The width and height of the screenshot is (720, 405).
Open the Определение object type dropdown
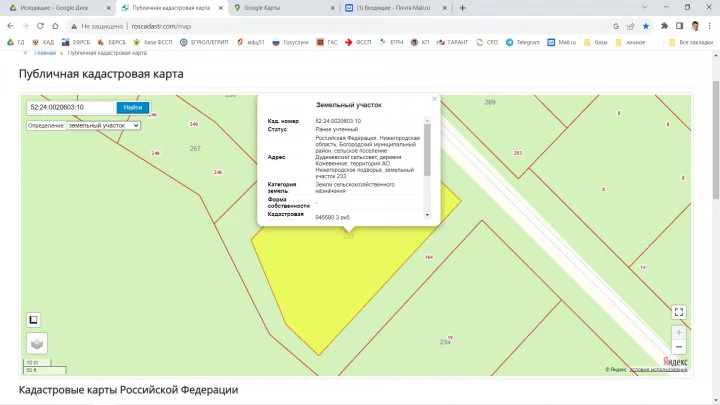[x=103, y=125]
